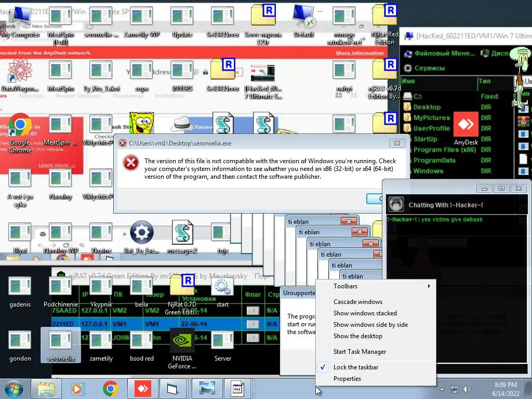Open taskbar Properties menu entry

click(x=376, y=379)
